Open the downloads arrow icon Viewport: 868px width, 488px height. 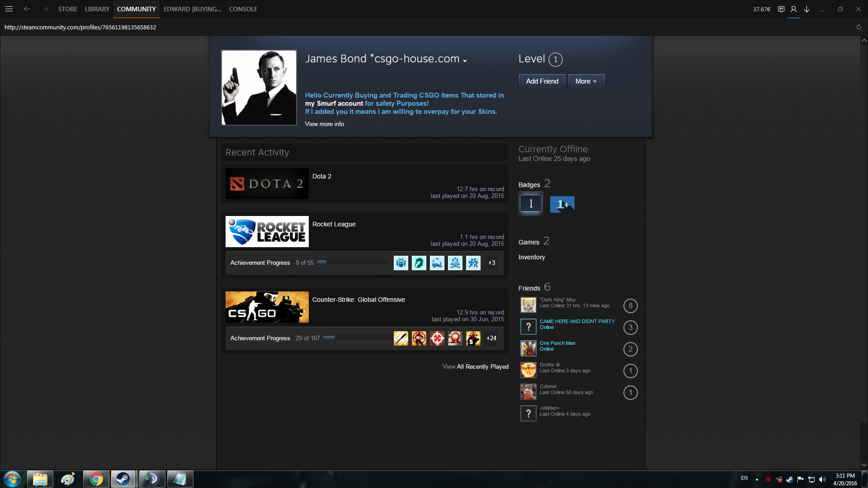coord(807,9)
